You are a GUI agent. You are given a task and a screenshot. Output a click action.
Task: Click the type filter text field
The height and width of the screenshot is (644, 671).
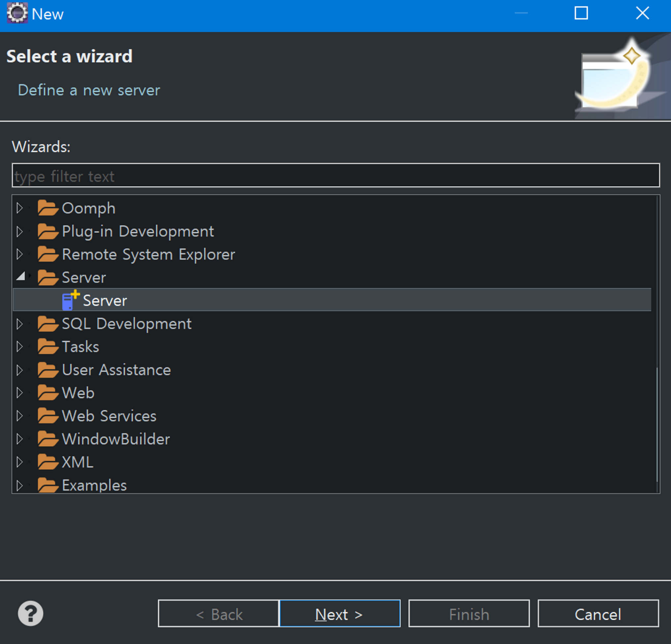(x=336, y=176)
